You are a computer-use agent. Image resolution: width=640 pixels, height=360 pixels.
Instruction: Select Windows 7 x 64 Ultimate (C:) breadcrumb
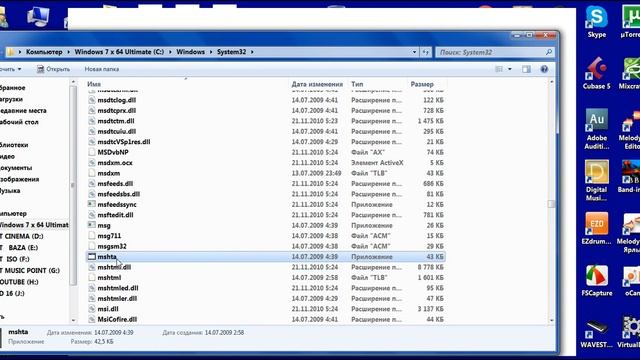119,52
